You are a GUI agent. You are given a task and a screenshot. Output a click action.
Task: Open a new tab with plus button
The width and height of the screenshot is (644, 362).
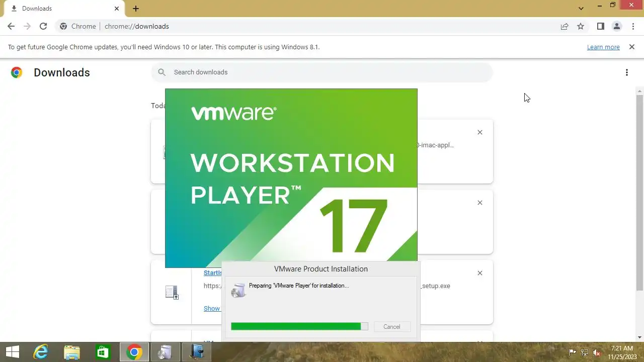pyautogui.click(x=136, y=9)
